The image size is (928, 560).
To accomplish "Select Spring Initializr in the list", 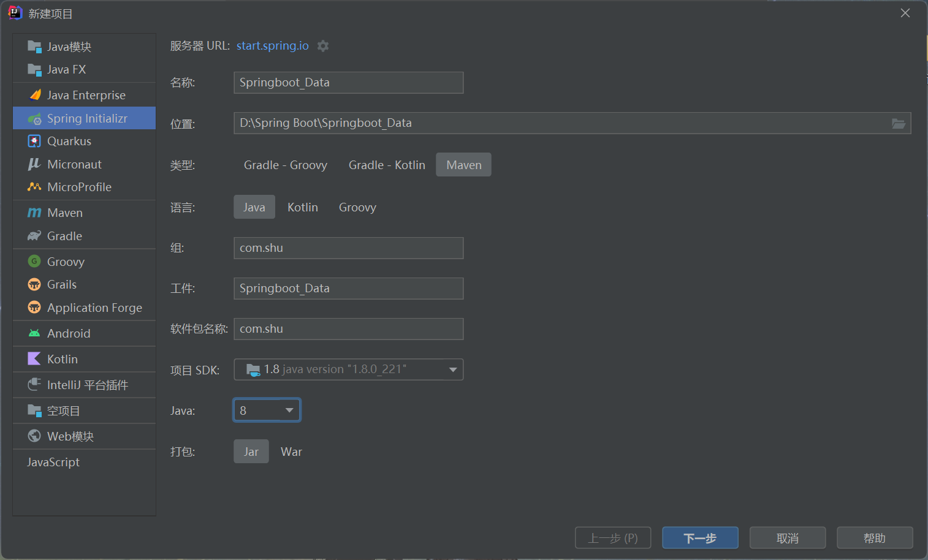I will click(x=85, y=118).
